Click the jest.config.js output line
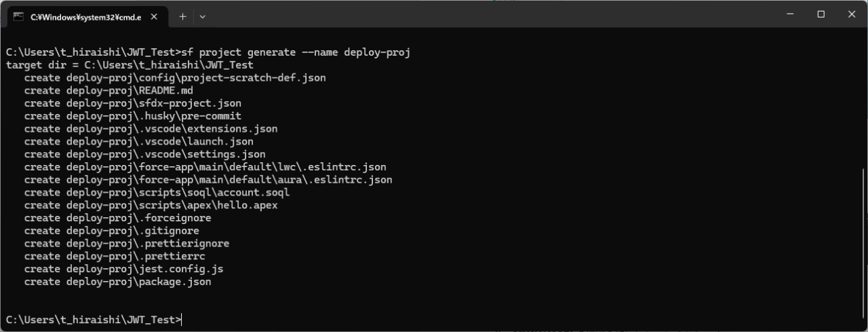This screenshot has width=868, height=332. click(x=124, y=269)
